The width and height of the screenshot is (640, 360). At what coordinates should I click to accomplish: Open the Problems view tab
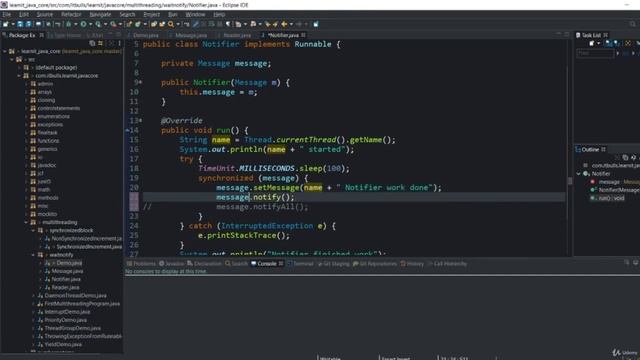141,264
